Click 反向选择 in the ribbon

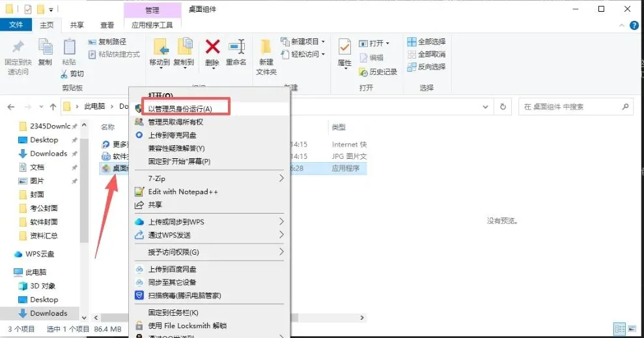pos(427,66)
